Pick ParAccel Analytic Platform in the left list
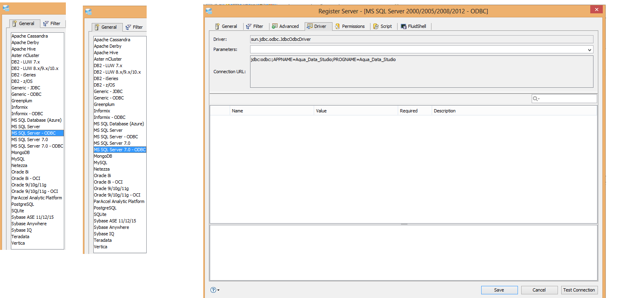 (37, 198)
